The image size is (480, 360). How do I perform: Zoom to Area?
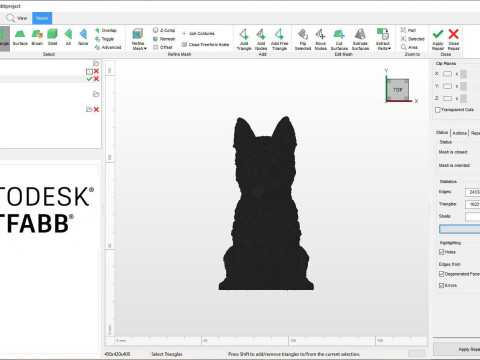(x=409, y=47)
